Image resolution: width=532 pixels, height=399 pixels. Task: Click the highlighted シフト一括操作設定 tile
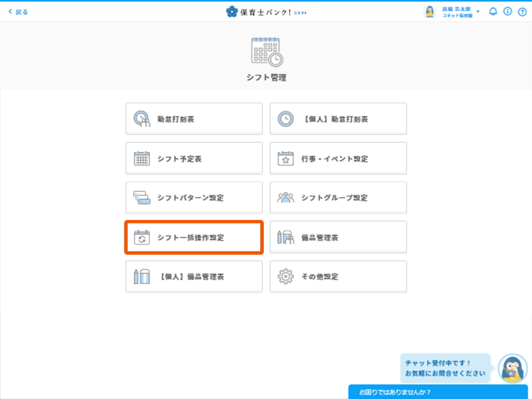[193, 238]
